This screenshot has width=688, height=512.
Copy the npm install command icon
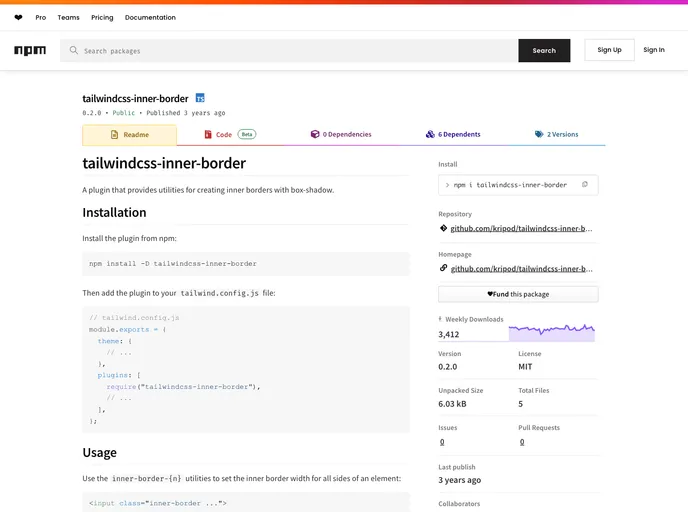(x=584, y=185)
